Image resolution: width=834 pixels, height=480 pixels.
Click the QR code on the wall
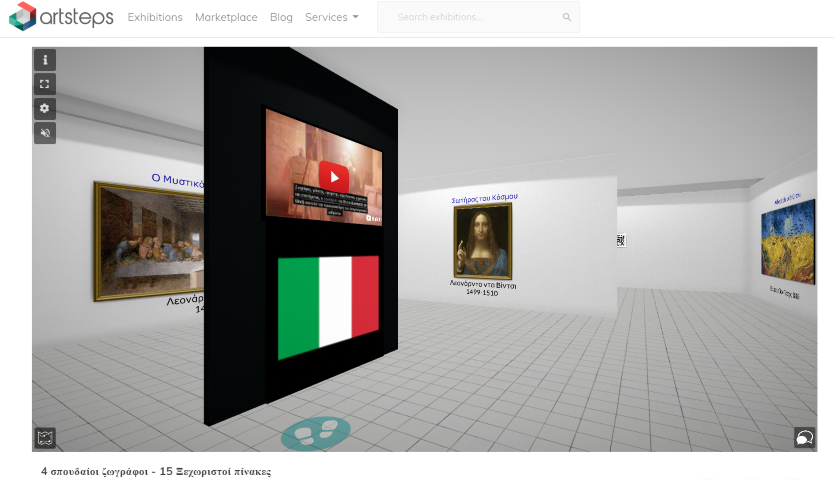click(621, 240)
